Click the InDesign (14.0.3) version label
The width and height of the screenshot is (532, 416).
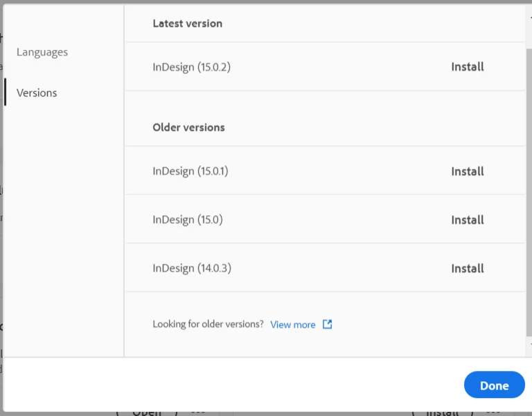click(x=192, y=268)
